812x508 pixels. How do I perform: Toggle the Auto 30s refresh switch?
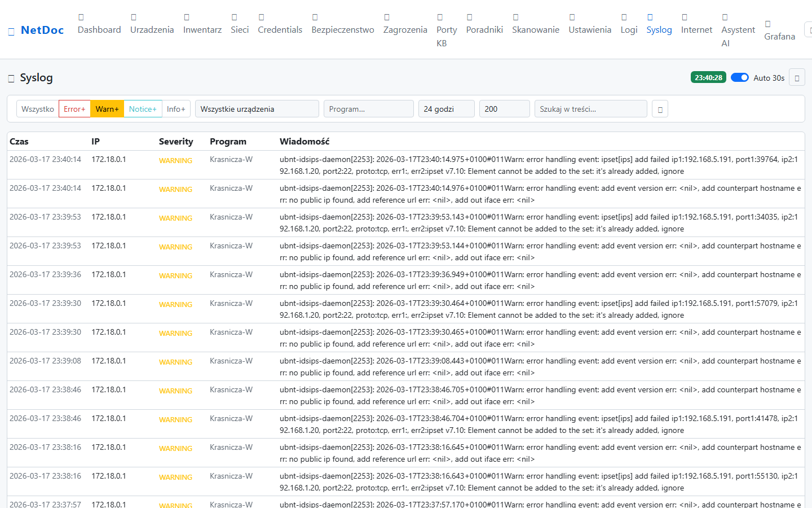(739, 78)
